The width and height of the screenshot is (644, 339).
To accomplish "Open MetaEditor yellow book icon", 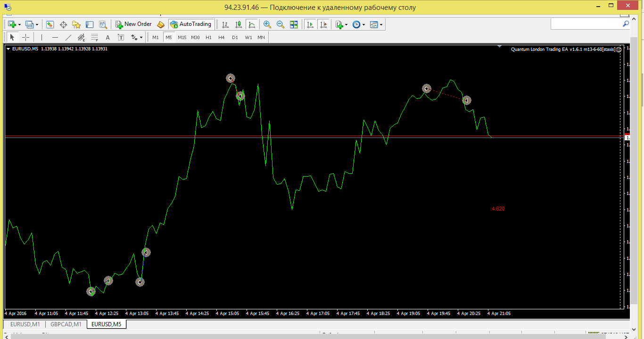I will tap(161, 24).
